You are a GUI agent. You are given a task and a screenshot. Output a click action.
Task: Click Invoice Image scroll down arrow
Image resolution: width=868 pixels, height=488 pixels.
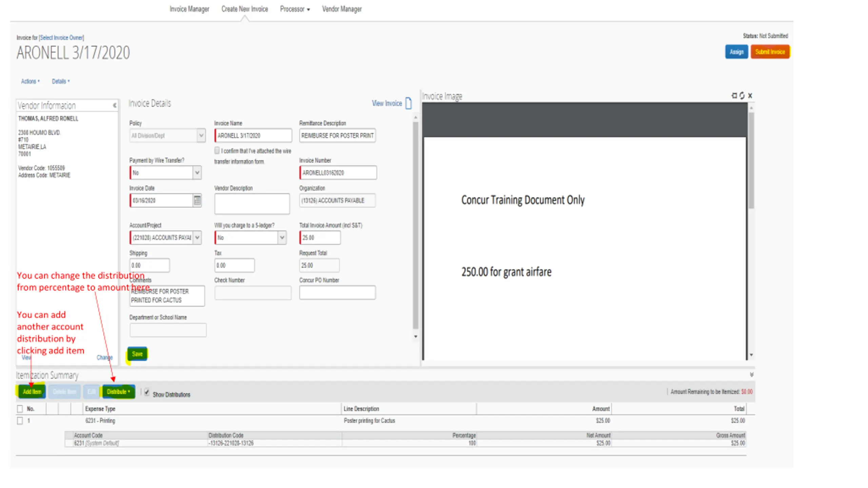point(751,355)
